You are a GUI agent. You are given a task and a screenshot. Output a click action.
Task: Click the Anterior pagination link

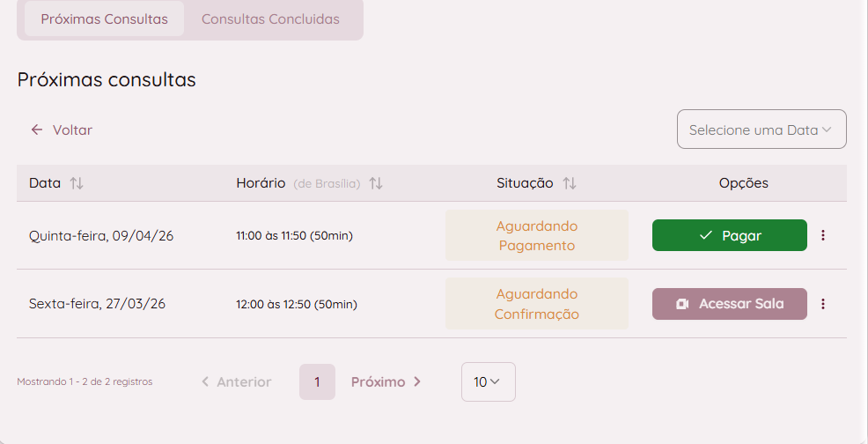pyautogui.click(x=236, y=381)
